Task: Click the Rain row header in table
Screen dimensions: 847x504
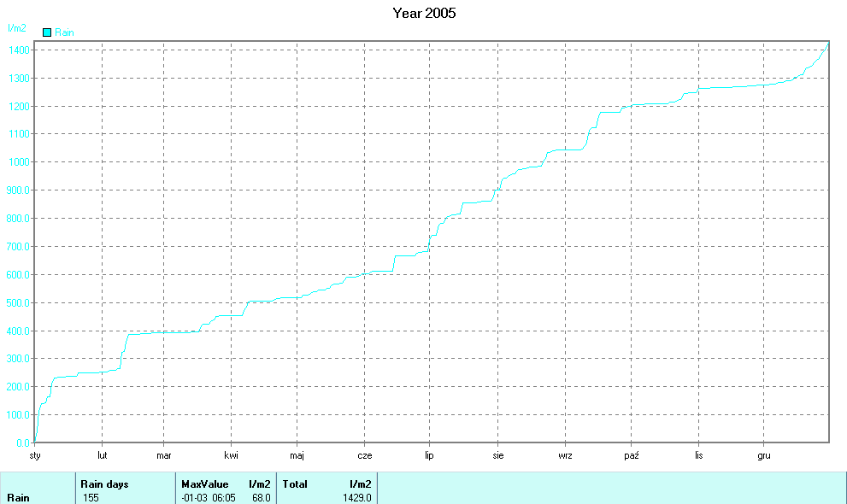Action: tap(18, 497)
